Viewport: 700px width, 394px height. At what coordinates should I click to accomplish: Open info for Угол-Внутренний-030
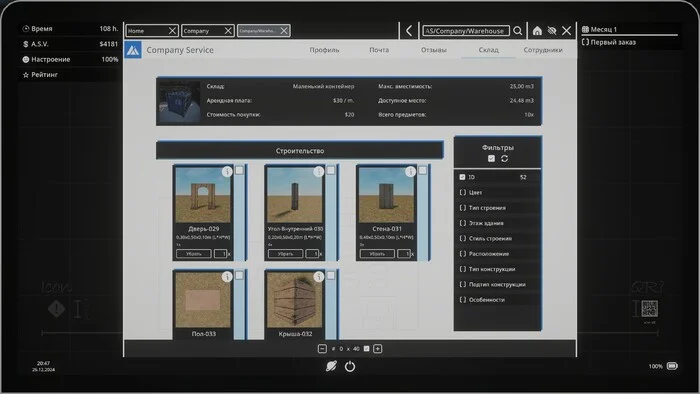pos(318,171)
